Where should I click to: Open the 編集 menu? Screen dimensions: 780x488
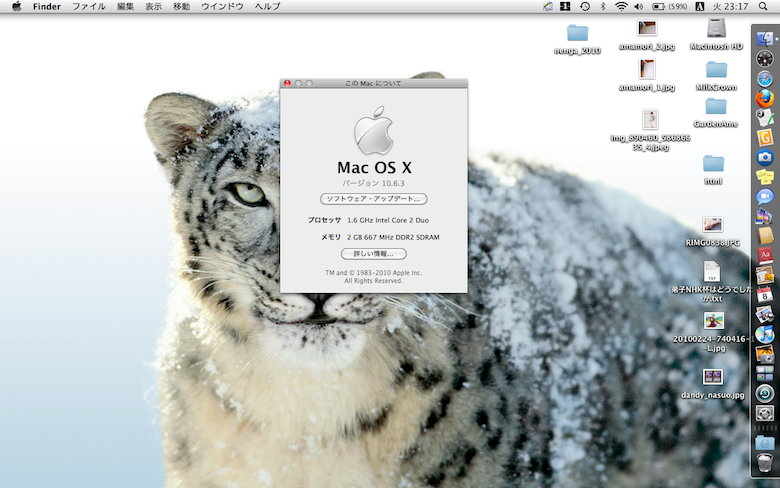point(125,6)
